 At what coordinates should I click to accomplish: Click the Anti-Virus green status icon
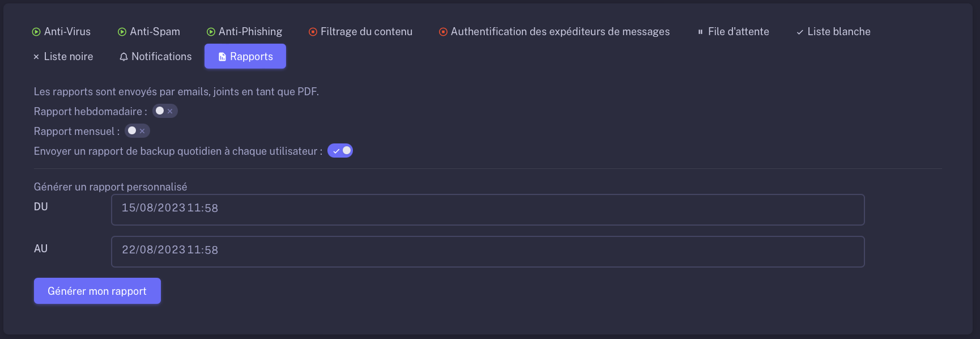tap(36, 32)
